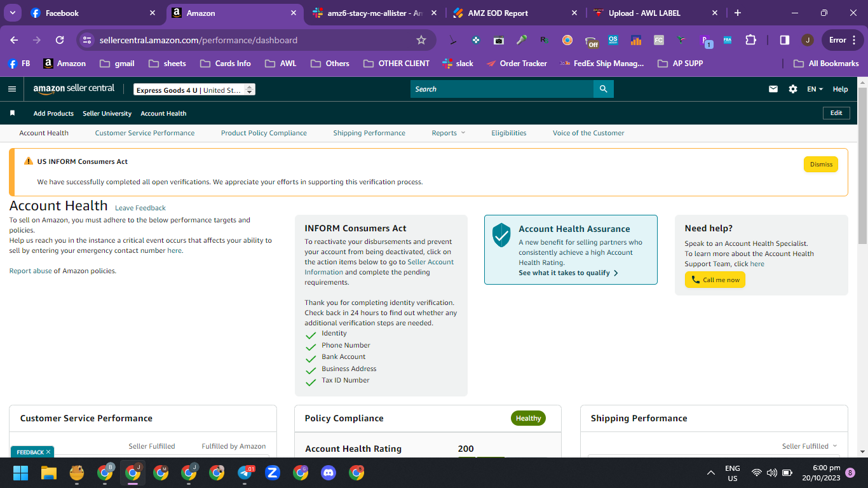Click the Amazon Seller Central logo

coord(74,89)
